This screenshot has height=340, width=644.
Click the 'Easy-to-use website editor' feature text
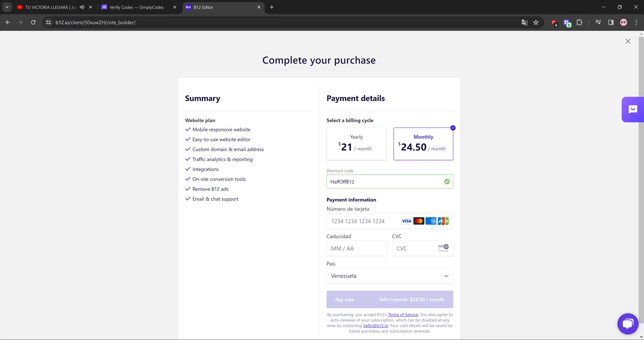(222, 139)
